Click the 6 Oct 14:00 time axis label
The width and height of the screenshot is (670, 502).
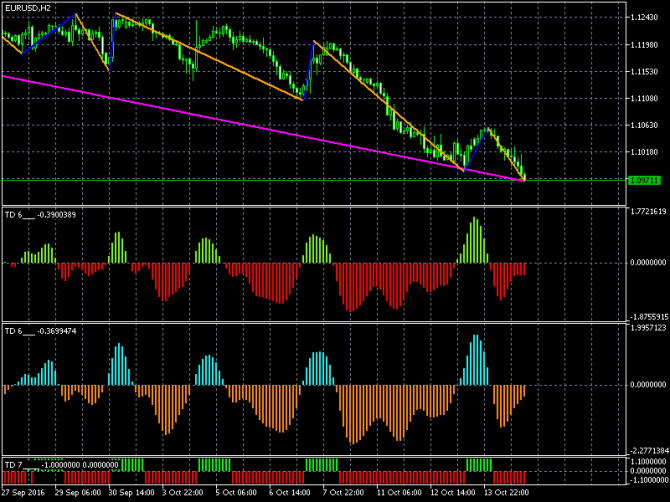tap(290, 492)
